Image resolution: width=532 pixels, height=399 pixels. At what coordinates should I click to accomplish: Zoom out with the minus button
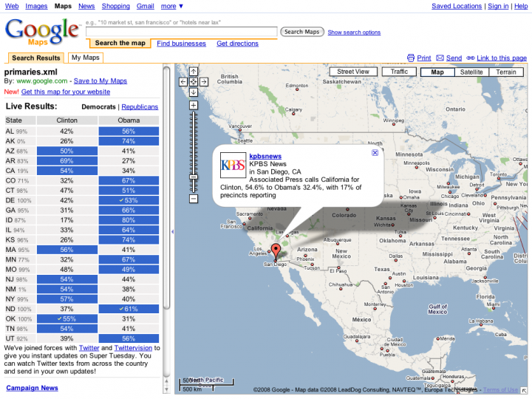(194, 199)
